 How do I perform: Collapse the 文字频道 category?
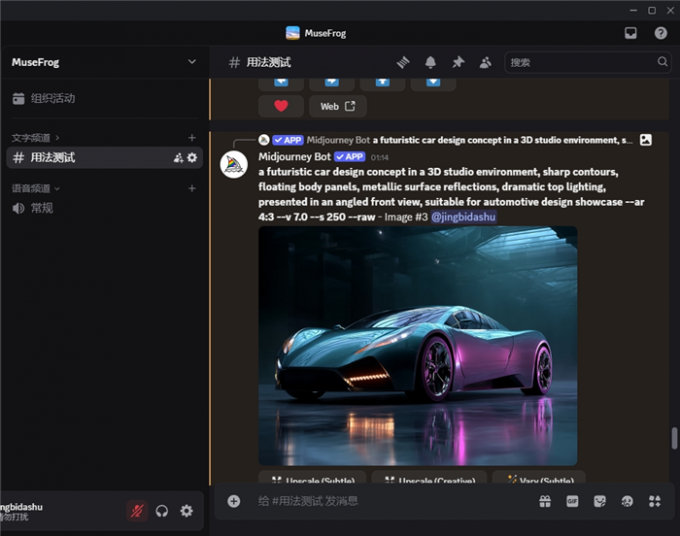click(35, 138)
